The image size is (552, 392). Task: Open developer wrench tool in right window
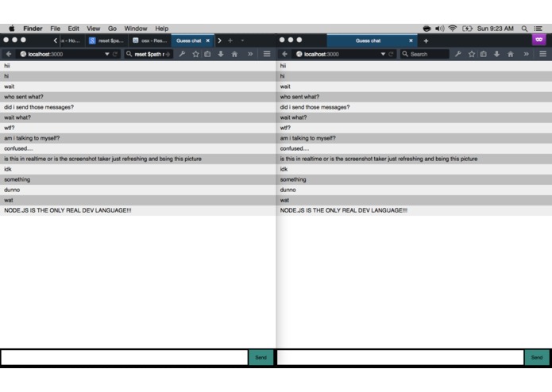(458, 54)
